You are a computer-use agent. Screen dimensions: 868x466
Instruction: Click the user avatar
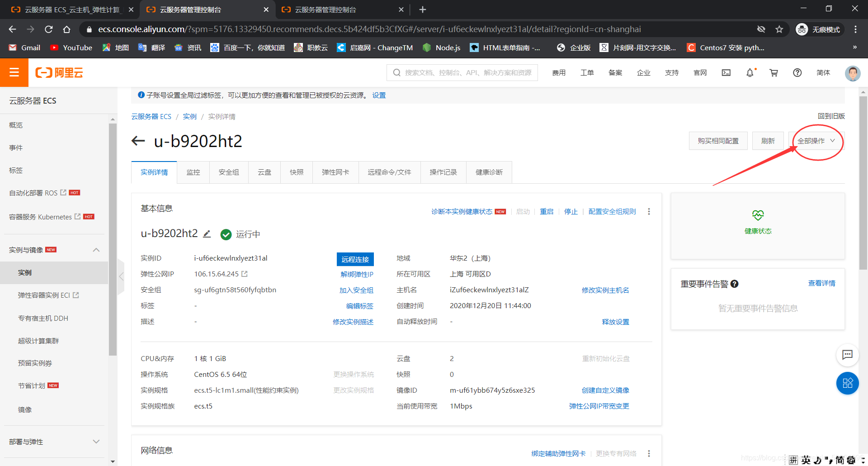pyautogui.click(x=852, y=73)
